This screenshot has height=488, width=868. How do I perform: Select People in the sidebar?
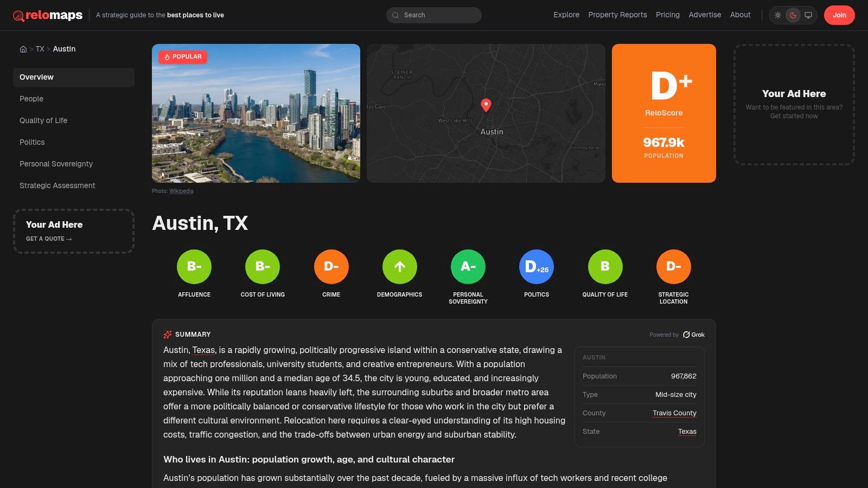coord(74,99)
